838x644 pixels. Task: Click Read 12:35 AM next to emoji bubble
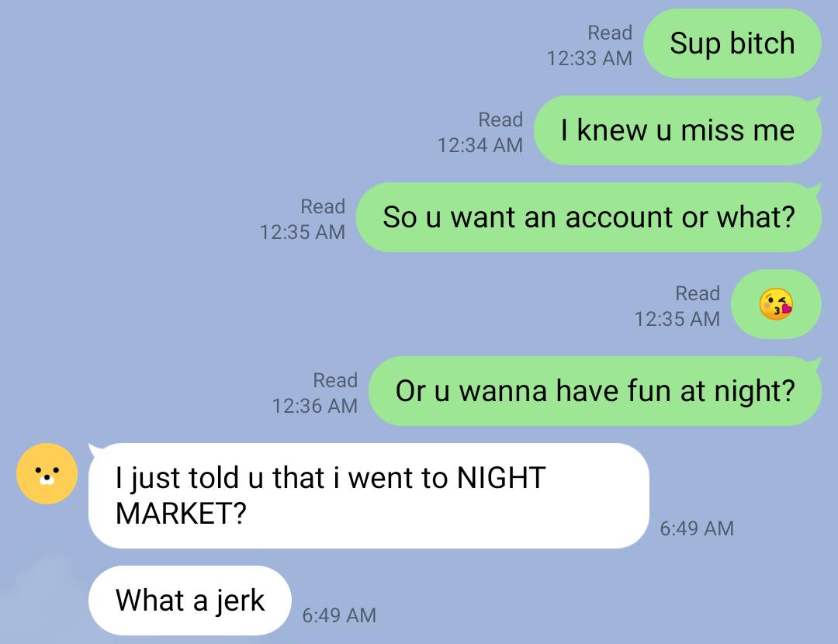[677, 306]
